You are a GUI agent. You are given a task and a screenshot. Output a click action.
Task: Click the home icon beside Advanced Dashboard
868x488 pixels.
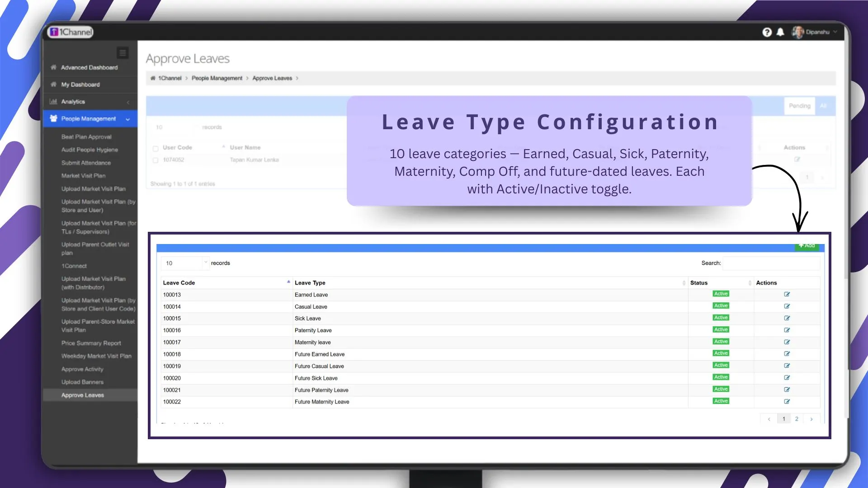coord(53,67)
